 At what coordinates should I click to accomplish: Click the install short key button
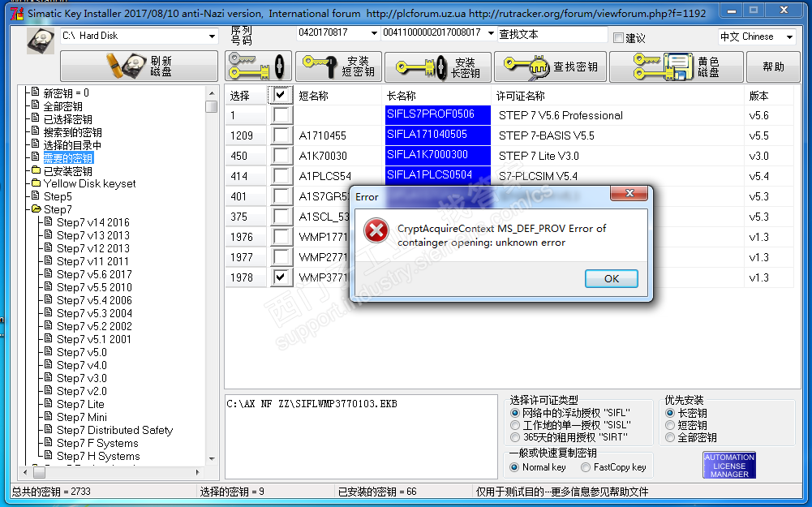(x=339, y=67)
